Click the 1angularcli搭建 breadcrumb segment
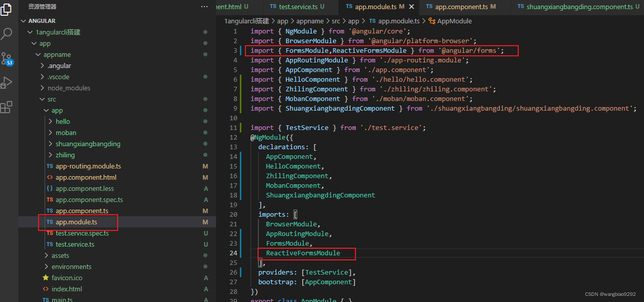Image resolution: width=644 pixels, height=302 pixels. pos(246,21)
